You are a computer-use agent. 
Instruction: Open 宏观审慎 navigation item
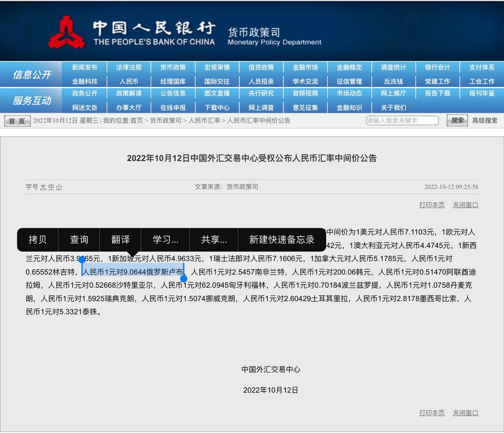[217, 67]
